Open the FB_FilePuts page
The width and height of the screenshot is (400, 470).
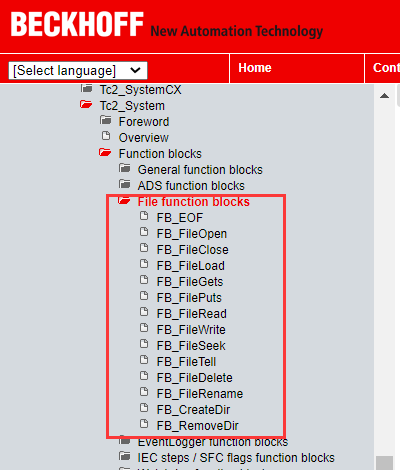189,298
